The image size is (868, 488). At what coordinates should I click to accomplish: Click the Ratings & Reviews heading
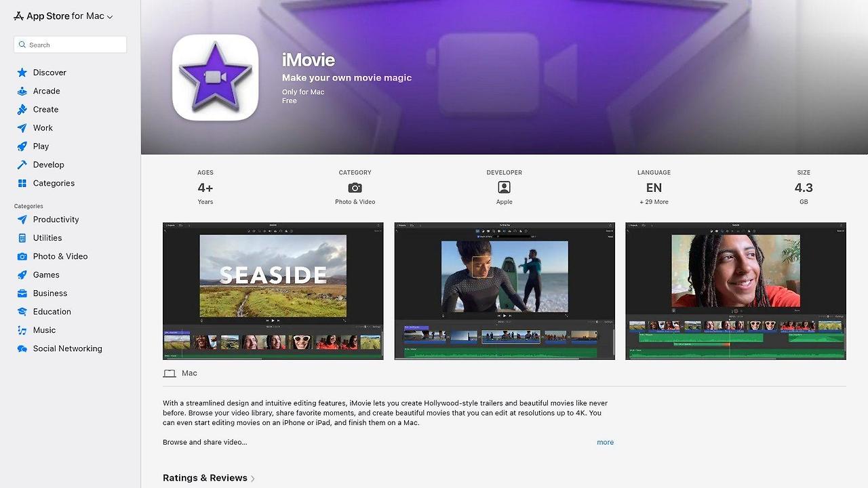tap(205, 478)
